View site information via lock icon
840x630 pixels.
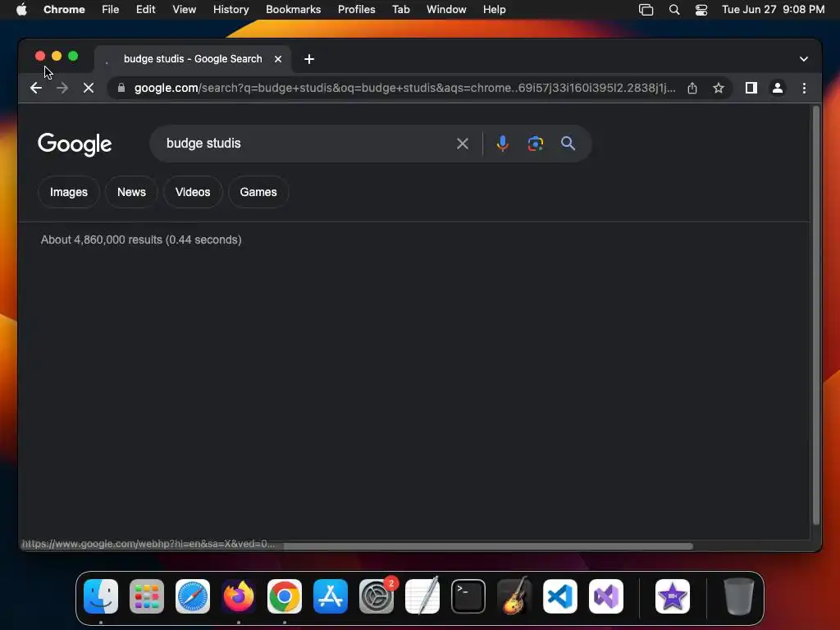pos(121,88)
